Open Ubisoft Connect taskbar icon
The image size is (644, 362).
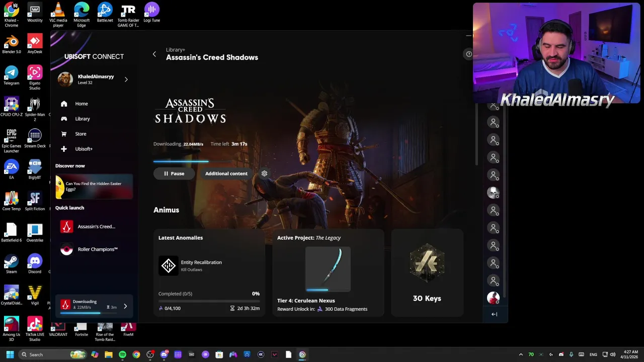(302, 354)
